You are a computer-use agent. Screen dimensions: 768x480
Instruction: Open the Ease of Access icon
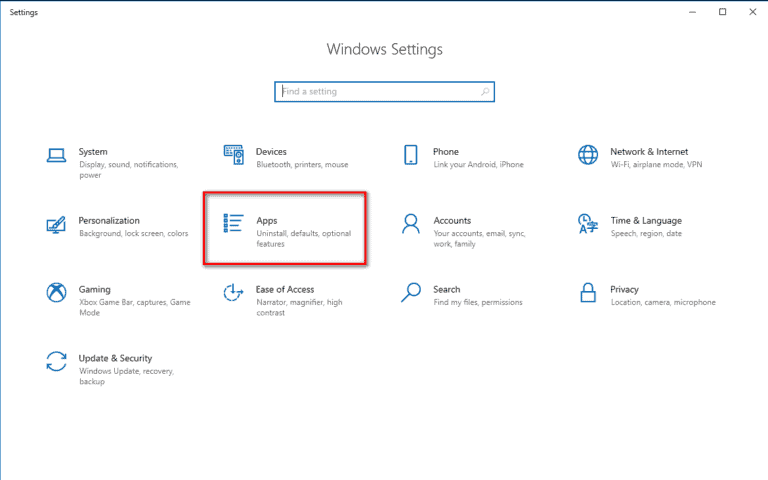coord(234,292)
